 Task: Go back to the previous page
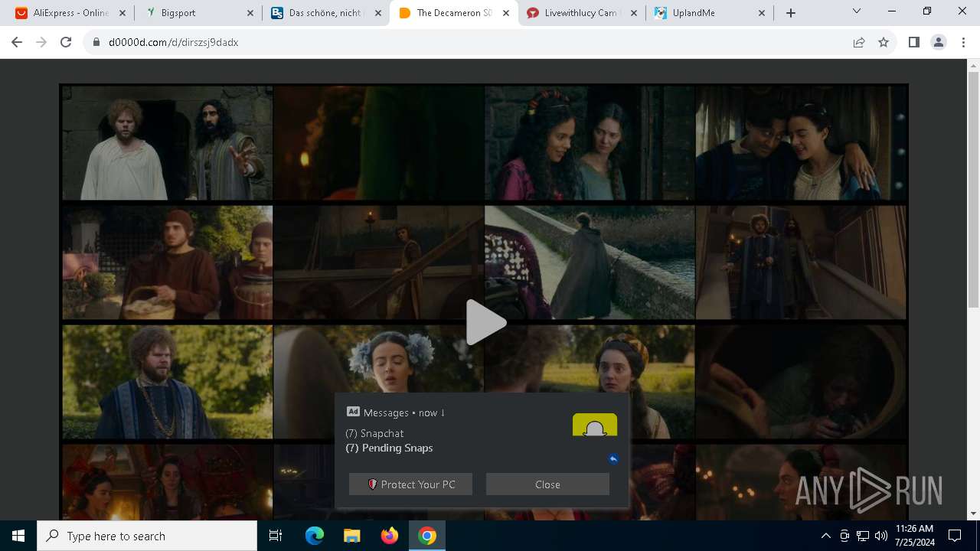[x=17, y=43]
